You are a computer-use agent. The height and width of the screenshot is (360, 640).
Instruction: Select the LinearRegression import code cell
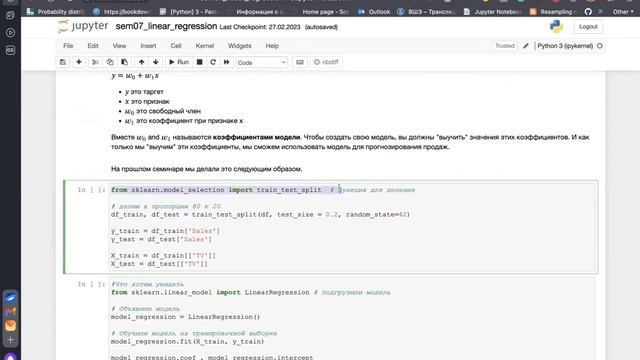click(x=352, y=318)
